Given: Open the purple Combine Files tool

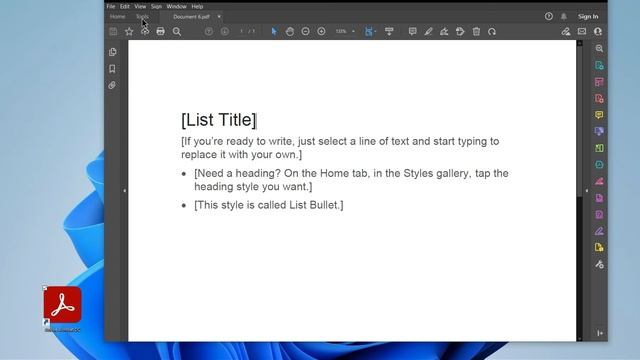Looking at the screenshot, I should [599, 131].
